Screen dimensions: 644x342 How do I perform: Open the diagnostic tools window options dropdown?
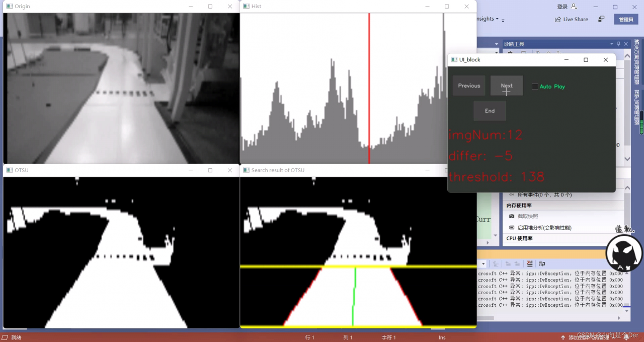[612, 44]
